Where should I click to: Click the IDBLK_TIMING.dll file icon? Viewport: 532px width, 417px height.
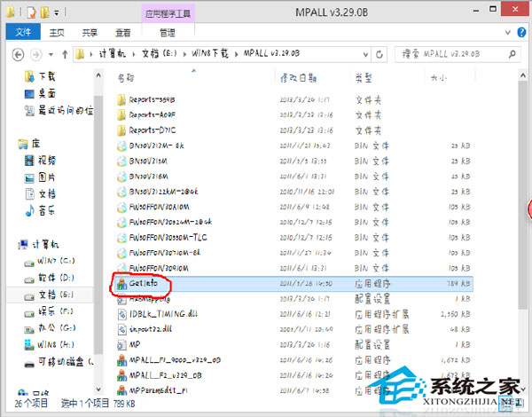[x=121, y=314]
